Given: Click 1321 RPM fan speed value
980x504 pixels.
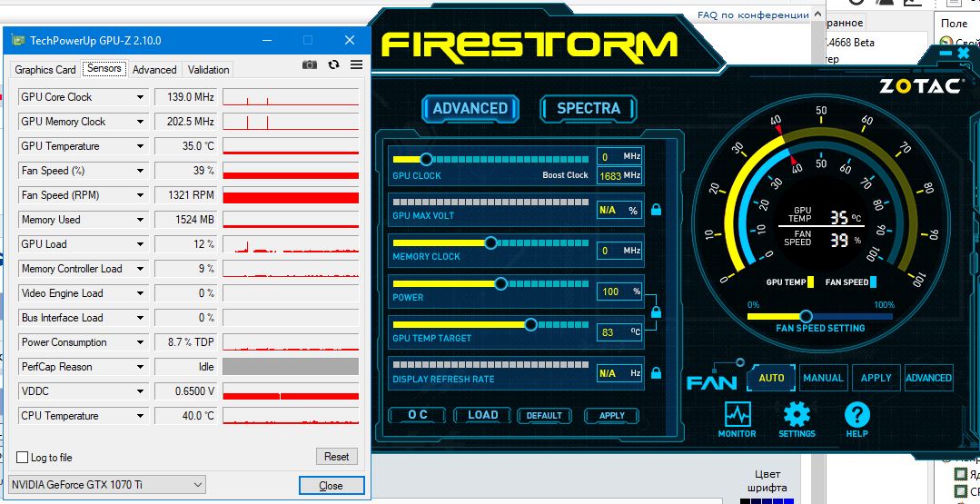Looking at the screenshot, I should 185,195.
